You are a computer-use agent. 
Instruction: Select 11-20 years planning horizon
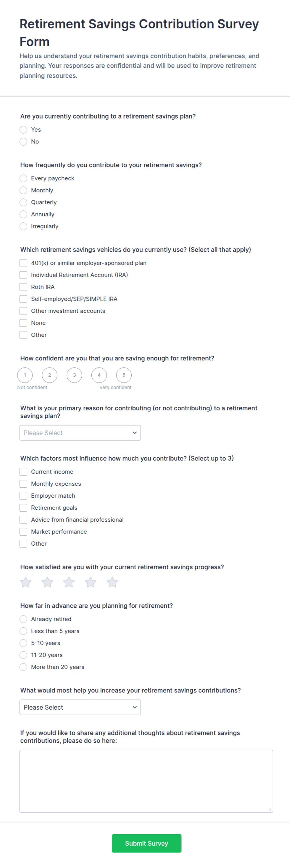coord(23,655)
